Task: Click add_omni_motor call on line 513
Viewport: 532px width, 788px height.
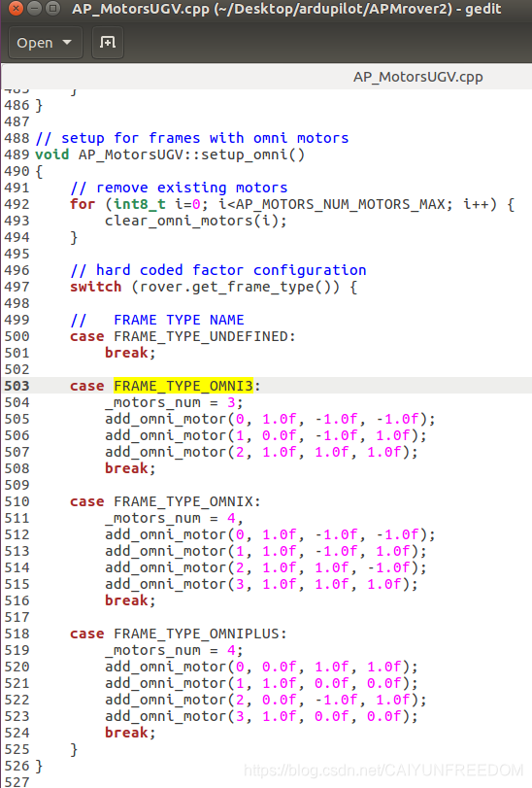Action: point(265,551)
